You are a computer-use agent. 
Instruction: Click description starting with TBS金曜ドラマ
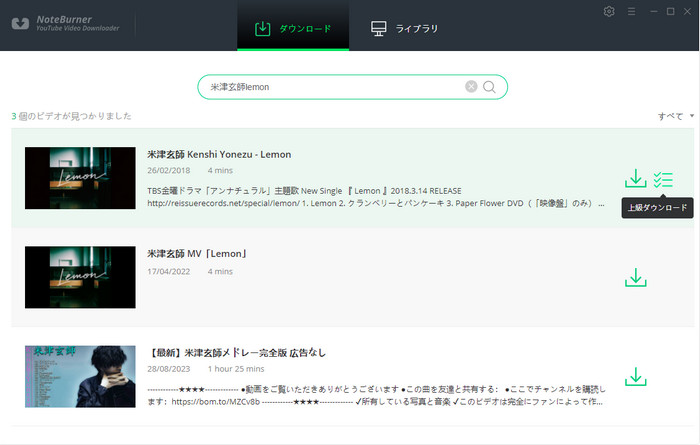click(376, 197)
